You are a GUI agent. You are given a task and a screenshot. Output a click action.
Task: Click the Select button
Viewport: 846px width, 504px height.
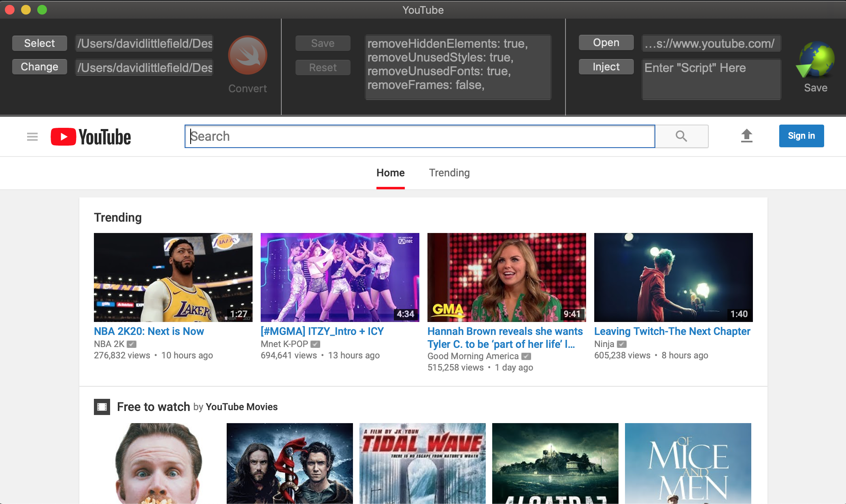[40, 43]
